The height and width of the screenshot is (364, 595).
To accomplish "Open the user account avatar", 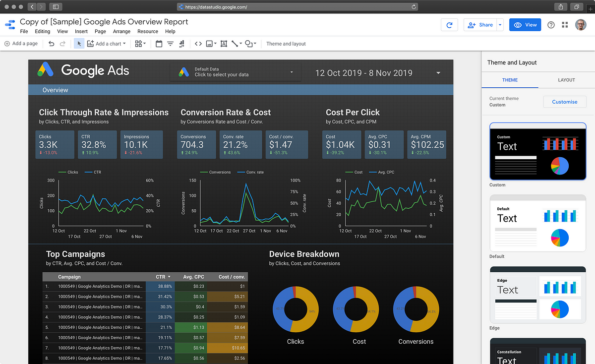I will [x=581, y=25].
